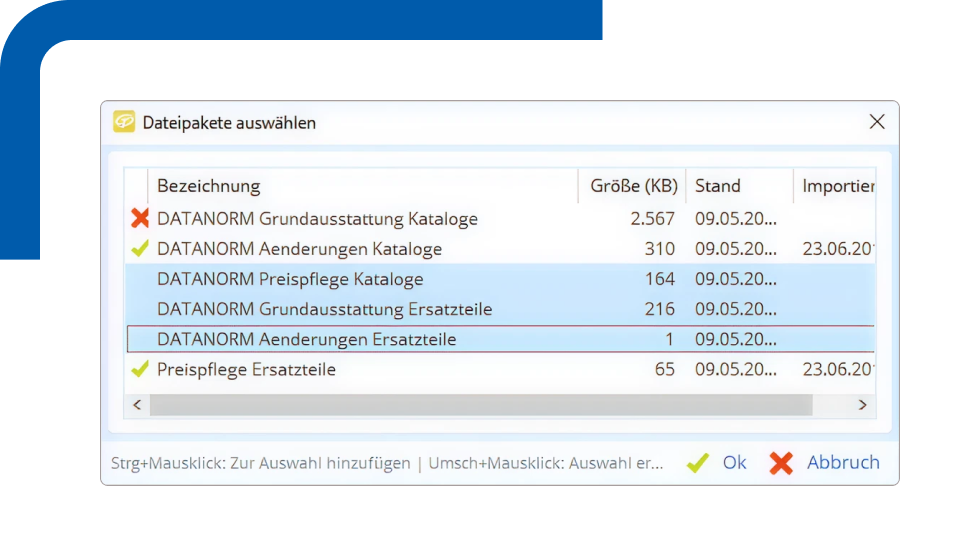Viewport: 960px width, 547px height.
Task: Confirm selection with the Ok button
Action: pyautogui.click(x=734, y=463)
